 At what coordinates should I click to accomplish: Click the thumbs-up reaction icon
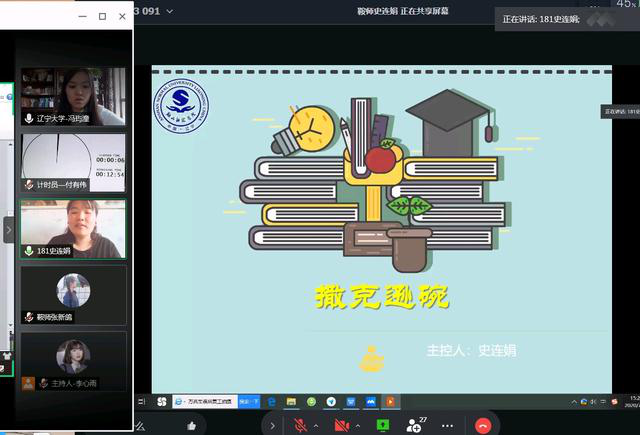point(191,425)
